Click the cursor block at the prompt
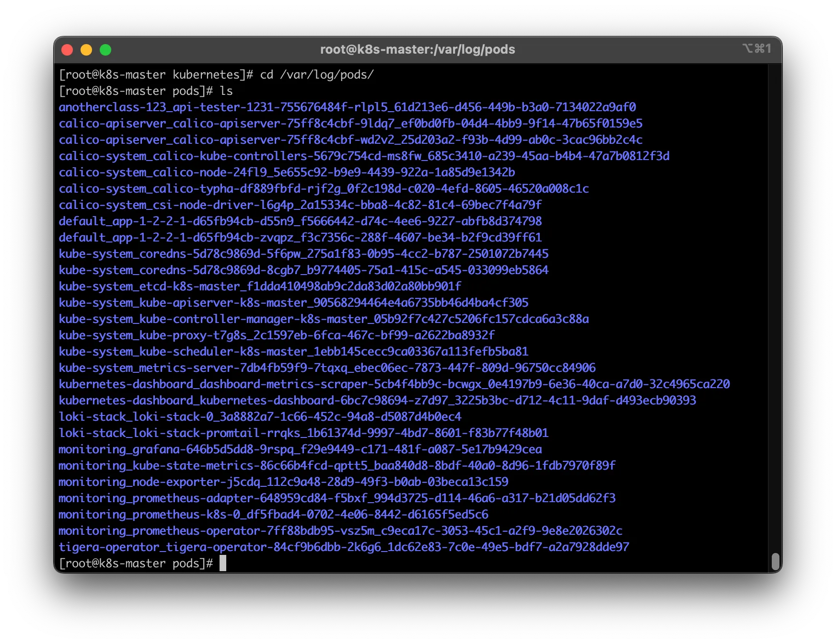836x644 pixels. click(223, 563)
